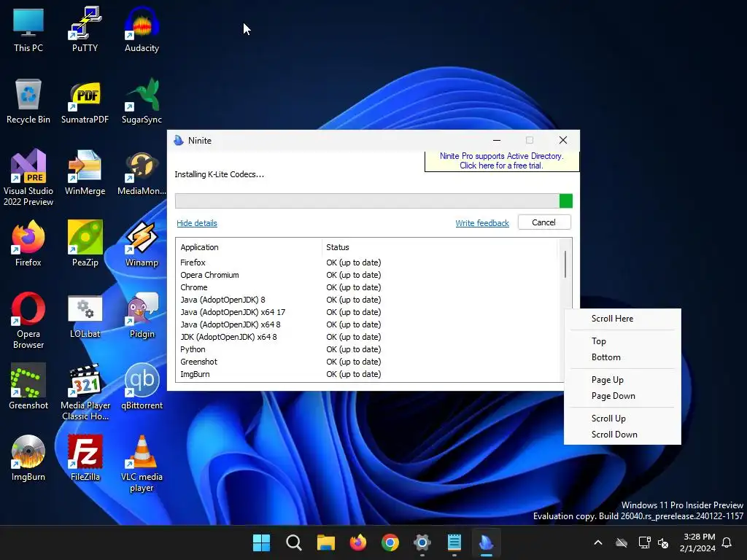Open the network status tray icon
The image size is (747, 560).
click(x=644, y=542)
